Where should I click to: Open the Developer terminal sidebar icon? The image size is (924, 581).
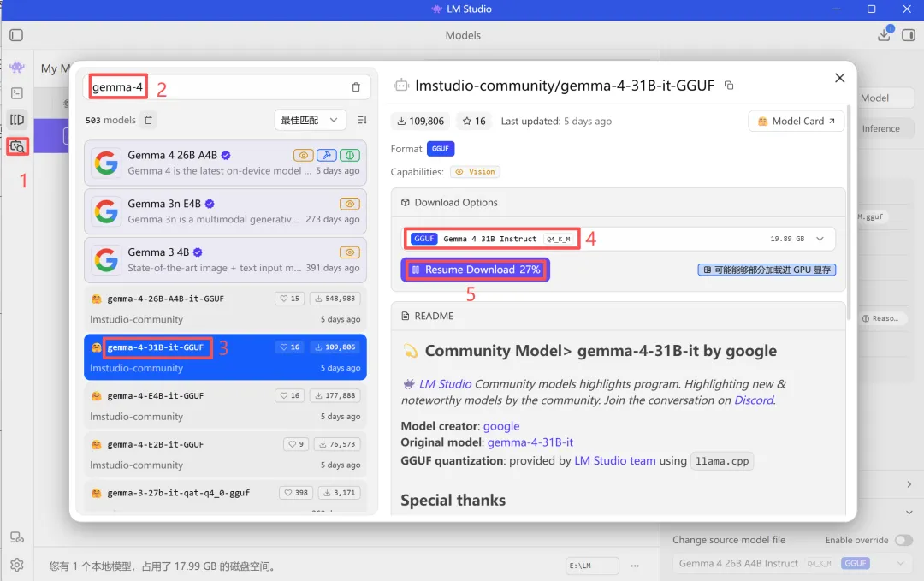click(x=17, y=93)
